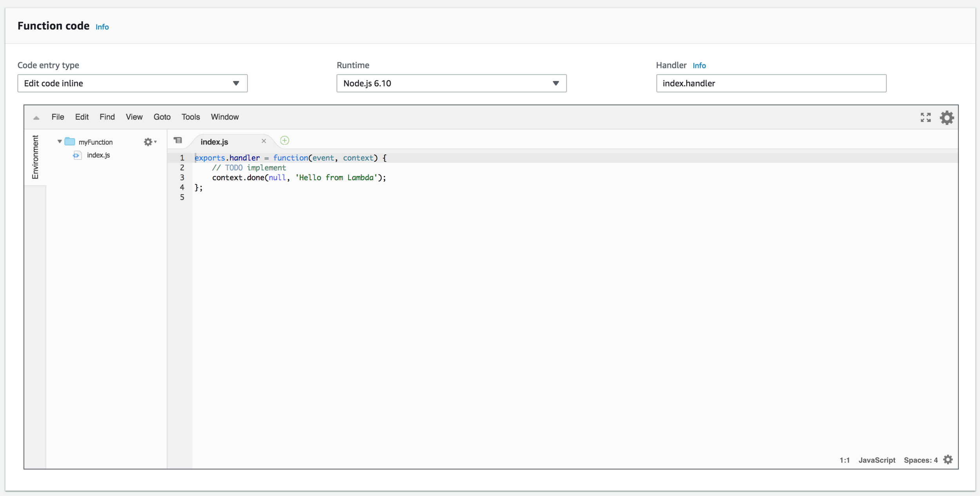Toggle the Environment side panel
The width and height of the screenshot is (980, 496).
coord(35,157)
